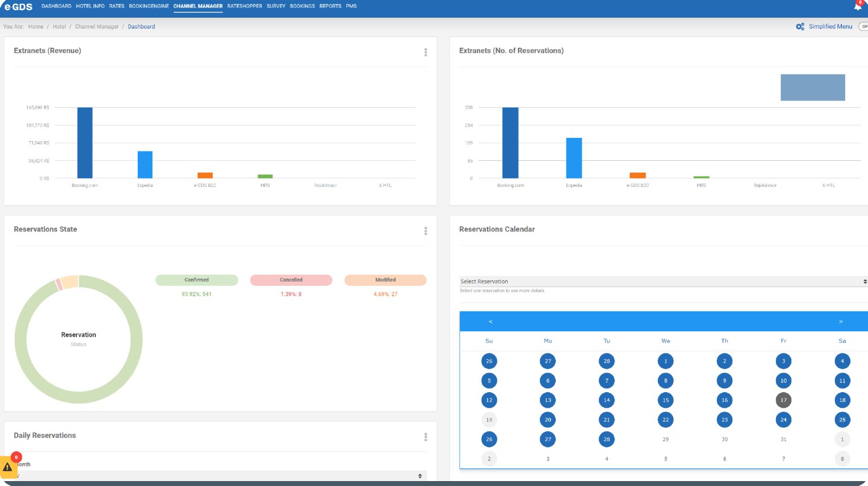Open the PMS menu
The height and width of the screenshot is (486, 868).
point(352,7)
